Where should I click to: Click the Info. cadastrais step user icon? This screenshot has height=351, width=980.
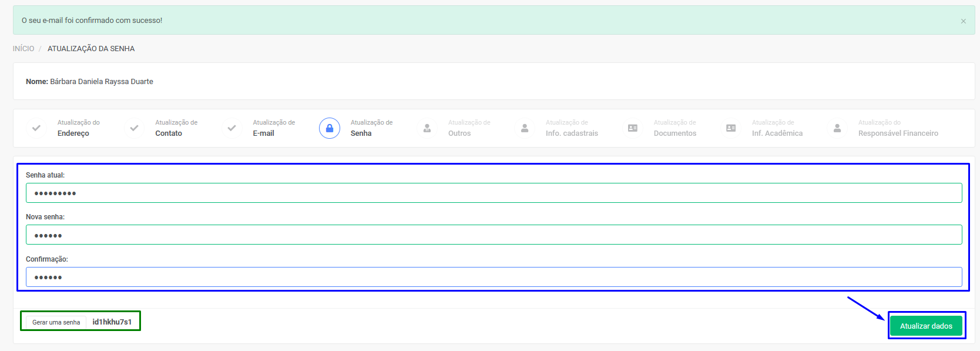(x=525, y=128)
